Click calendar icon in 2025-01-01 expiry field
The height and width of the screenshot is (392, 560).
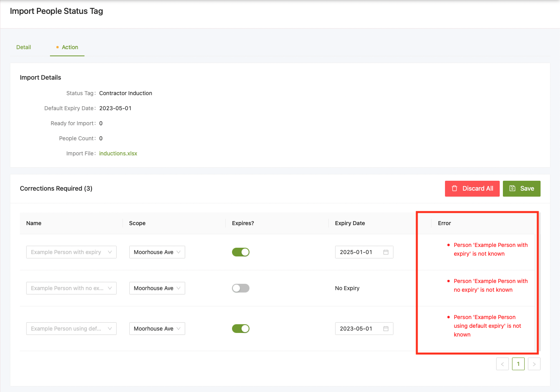(x=385, y=252)
